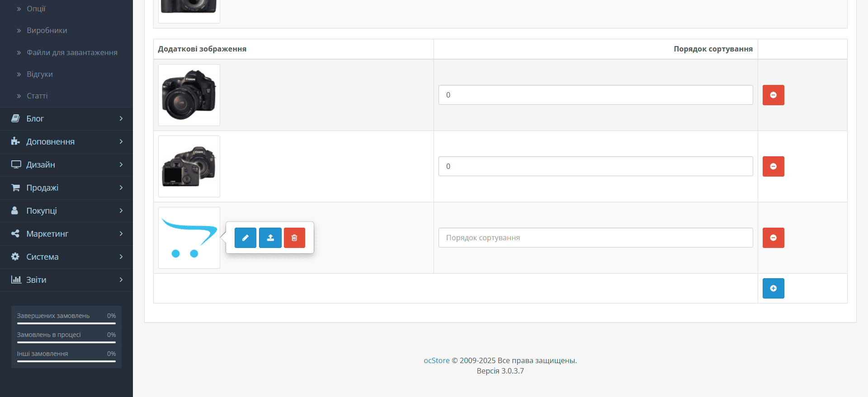Expand the Доповнення menu chevron

(x=121, y=141)
